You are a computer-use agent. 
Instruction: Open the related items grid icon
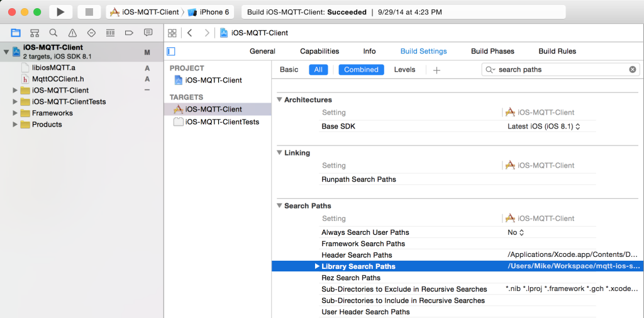[x=172, y=33]
